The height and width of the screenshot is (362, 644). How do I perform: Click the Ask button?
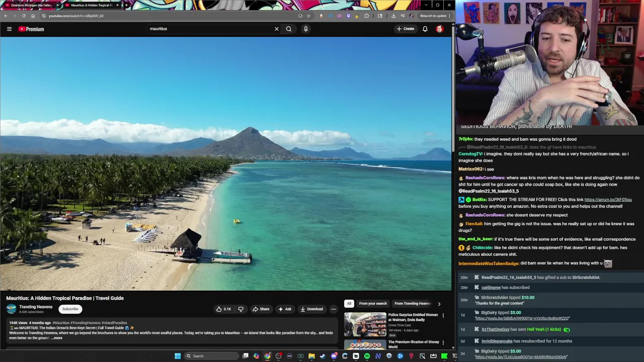(x=285, y=309)
